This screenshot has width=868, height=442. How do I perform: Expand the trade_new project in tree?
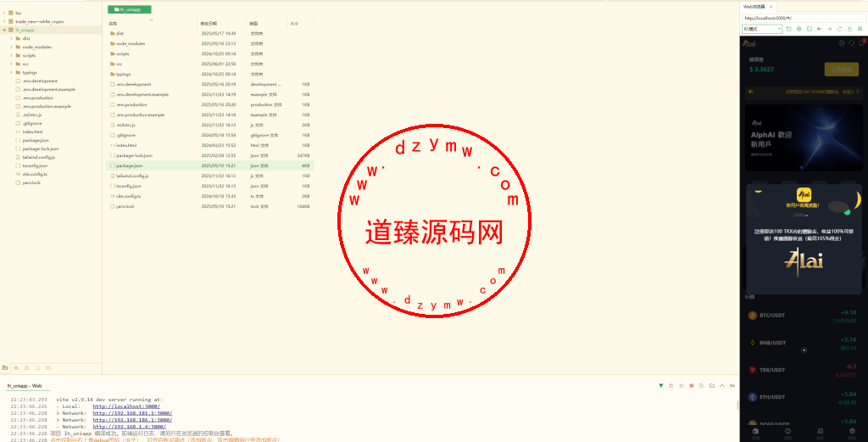[4, 21]
